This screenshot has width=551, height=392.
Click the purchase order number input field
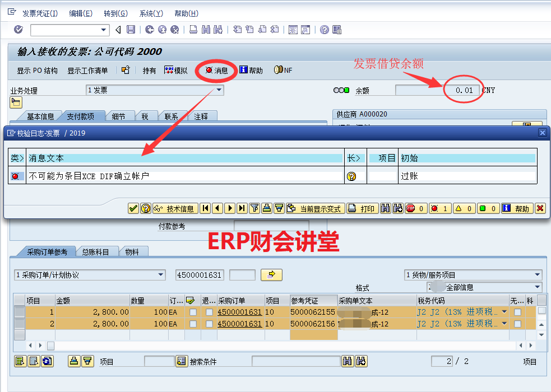point(200,275)
